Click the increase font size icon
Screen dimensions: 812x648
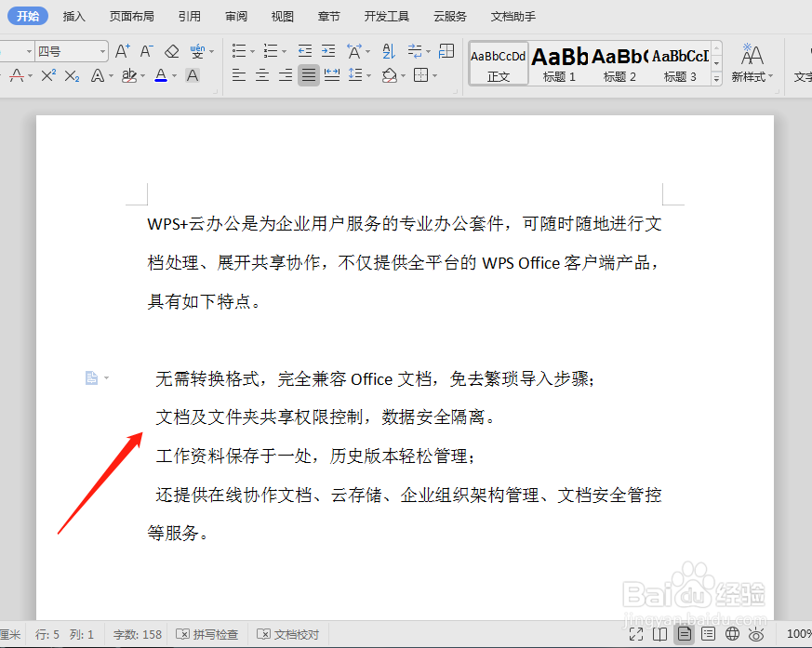122,51
